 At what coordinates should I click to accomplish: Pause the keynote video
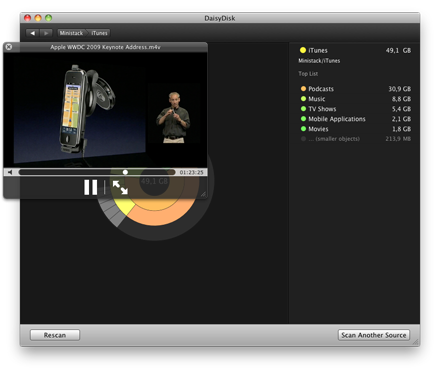pyautogui.click(x=90, y=187)
